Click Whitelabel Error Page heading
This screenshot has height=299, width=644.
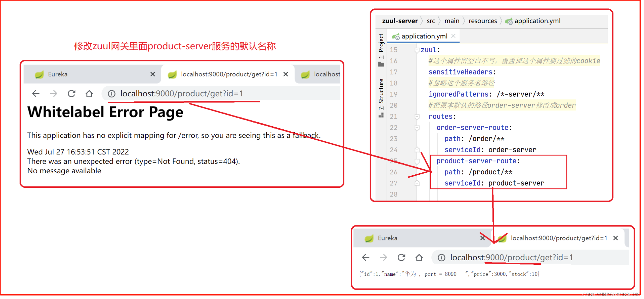coord(105,112)
